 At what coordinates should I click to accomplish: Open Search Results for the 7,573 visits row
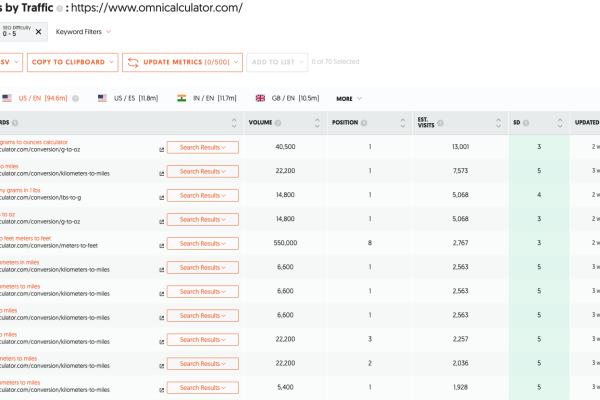(x=203, y=171)
